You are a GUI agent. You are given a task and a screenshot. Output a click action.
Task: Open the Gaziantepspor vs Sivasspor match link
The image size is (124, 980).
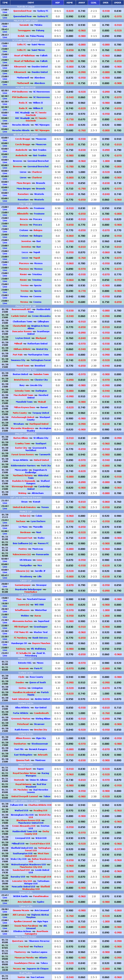pyautogui.click(x=31, y=585)
